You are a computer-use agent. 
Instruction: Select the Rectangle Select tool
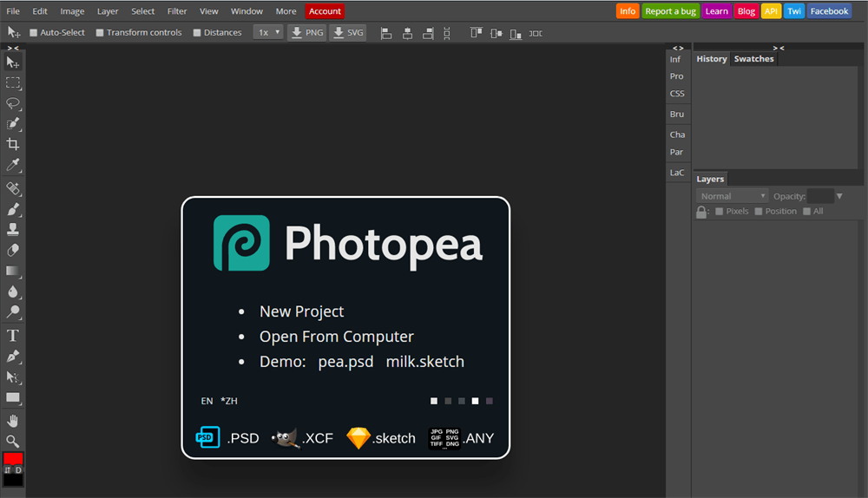click(x=13, y=83)
